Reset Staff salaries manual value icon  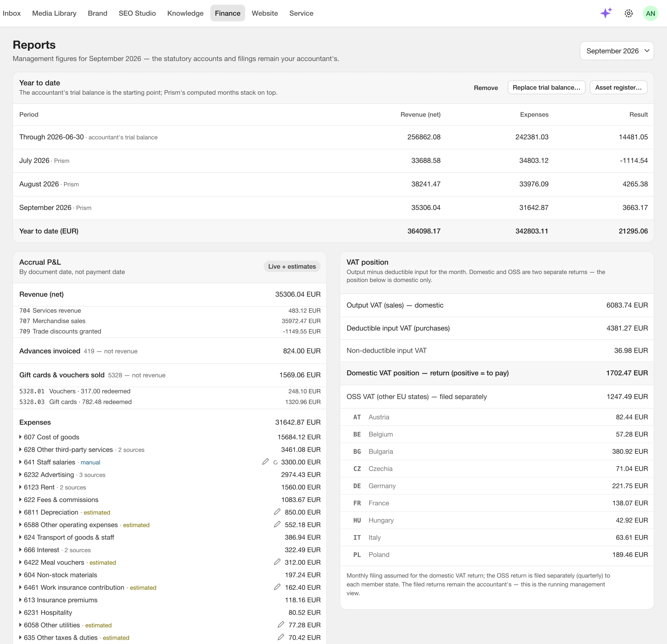tap(275, 462)
